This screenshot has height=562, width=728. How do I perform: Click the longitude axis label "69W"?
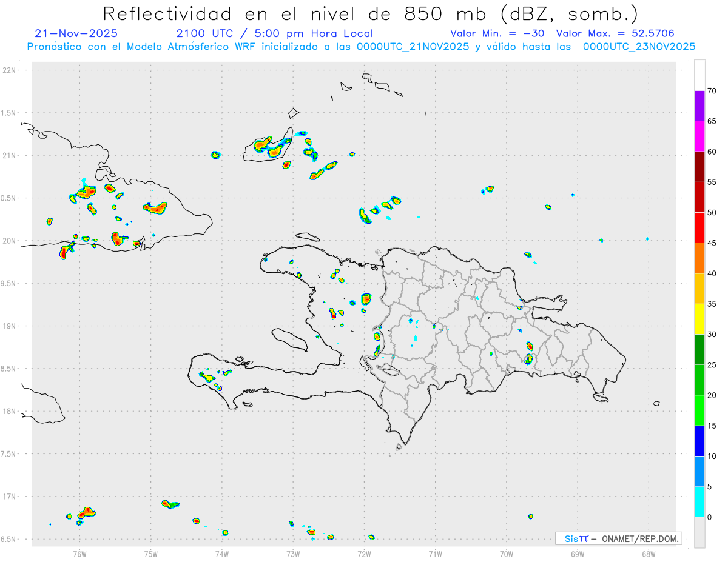click(x=577, y=554)
